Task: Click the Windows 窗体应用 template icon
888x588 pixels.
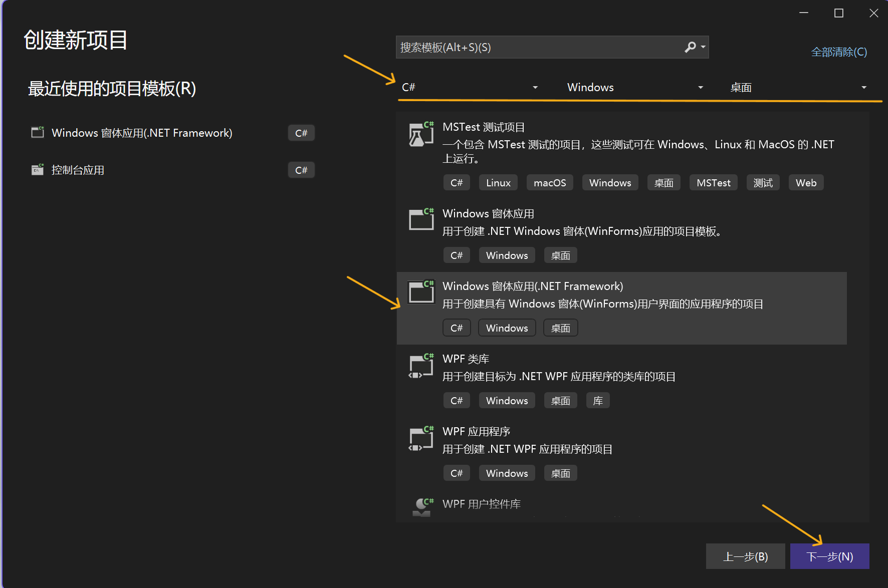Action: click(421, 219)
